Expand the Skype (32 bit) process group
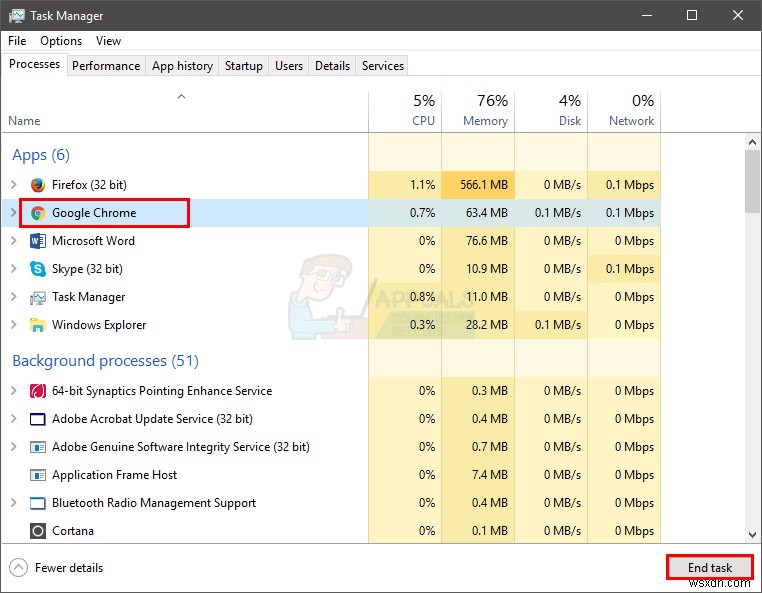 (14, 269)
